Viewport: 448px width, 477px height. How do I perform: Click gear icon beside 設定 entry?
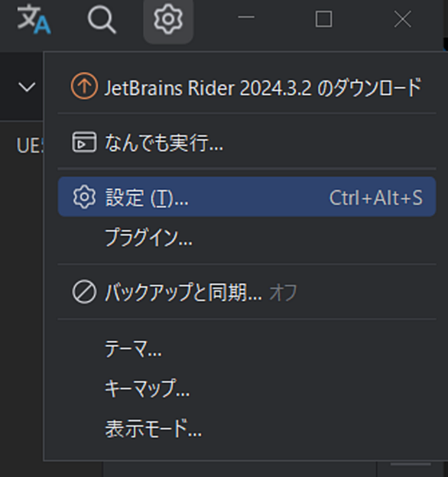coord(84,196)
